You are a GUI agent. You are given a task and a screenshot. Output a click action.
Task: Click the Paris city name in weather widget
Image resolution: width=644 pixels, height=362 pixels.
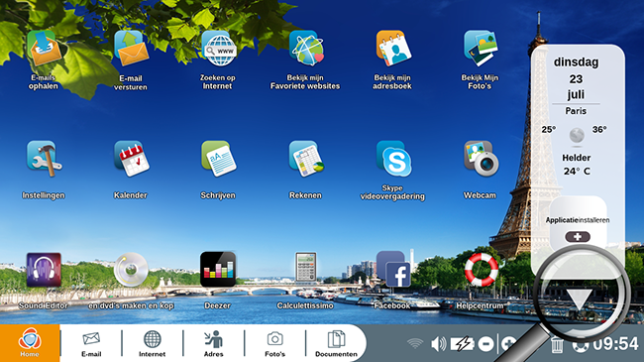click(x=576, y=111)
